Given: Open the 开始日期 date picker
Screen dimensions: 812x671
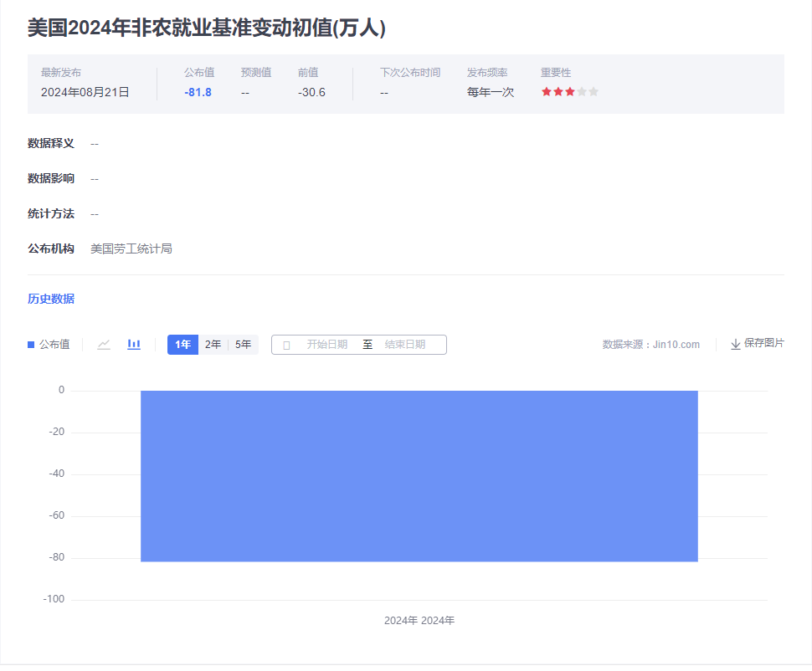Looking at the screenshot, I should pos(326,345).
